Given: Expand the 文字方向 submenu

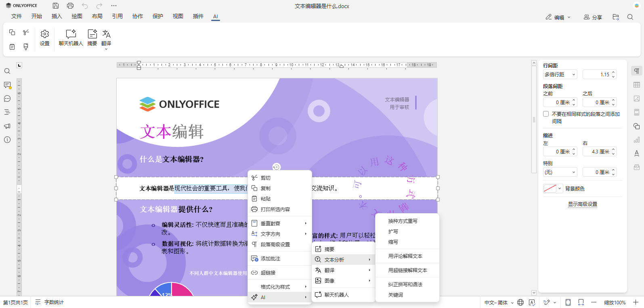Looking at the screenshot, I should 279,234.
